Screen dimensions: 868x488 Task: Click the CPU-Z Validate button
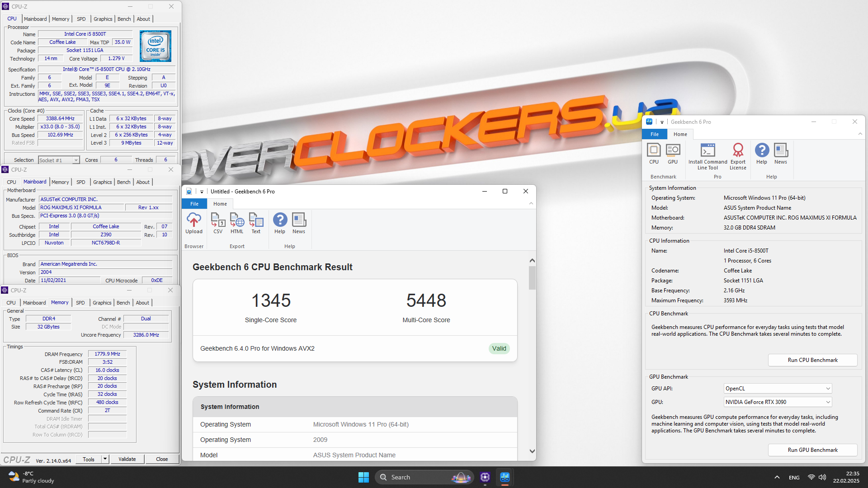pyautogui.click(x=127, y=459)
